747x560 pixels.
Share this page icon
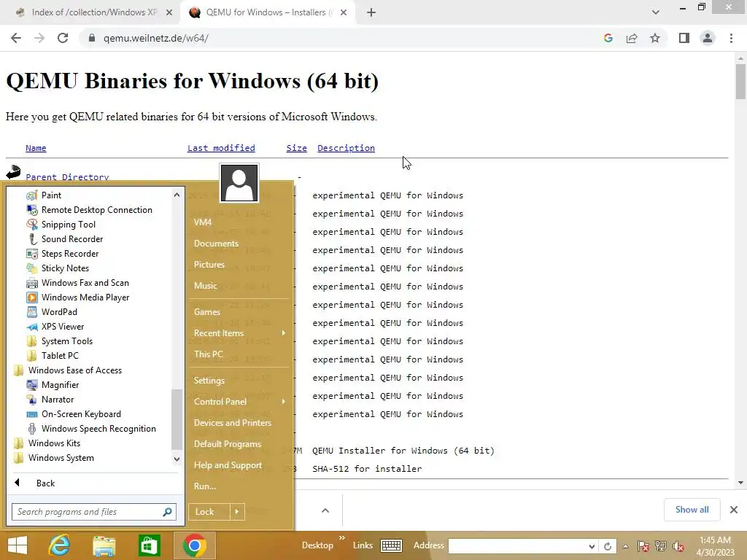point(632,38)
